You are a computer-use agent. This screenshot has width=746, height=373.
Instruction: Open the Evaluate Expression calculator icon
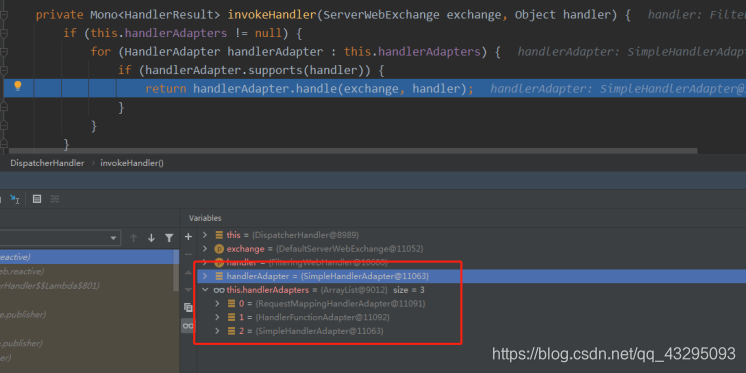pyautogui.click(x=37, y=199)
